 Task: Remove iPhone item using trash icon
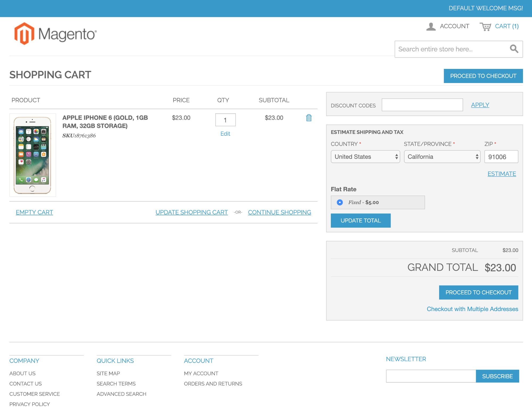click(x=309, y=118)
